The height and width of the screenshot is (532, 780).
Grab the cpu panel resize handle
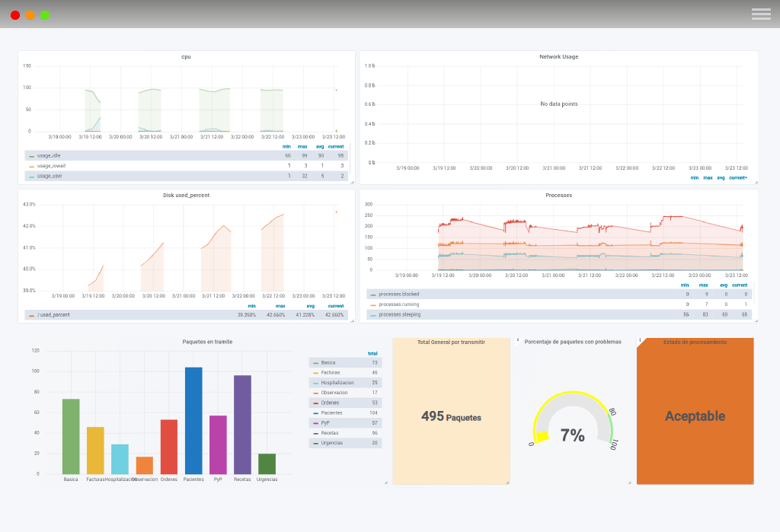352,182
